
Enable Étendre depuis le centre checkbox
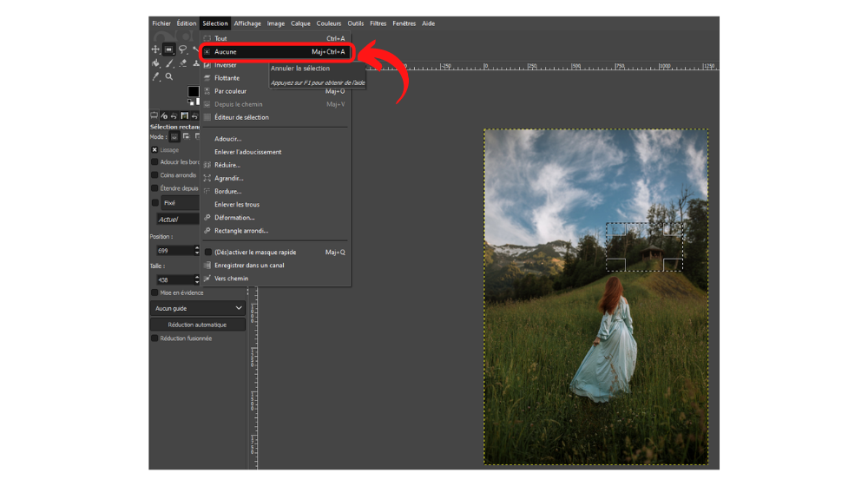tap(155, 188)
